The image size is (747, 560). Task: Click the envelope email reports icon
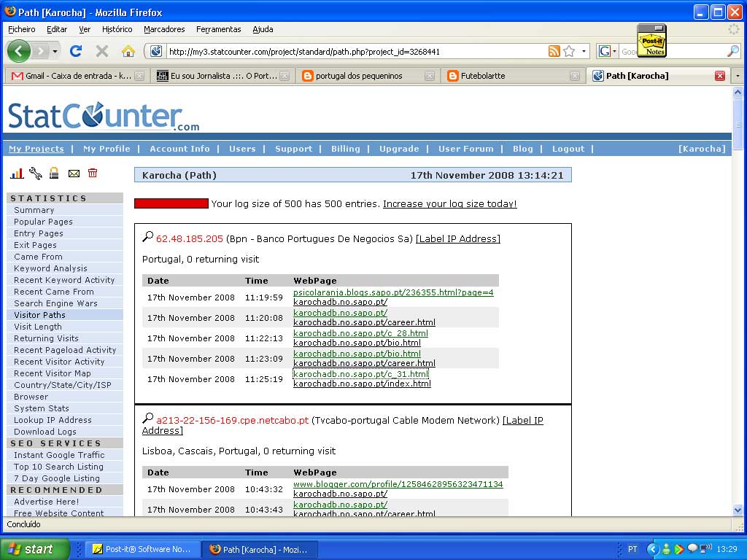tap(74, 174)
